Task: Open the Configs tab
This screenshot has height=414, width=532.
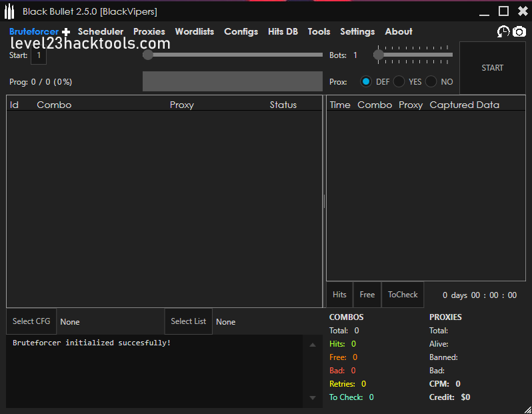Action: pos(241,31)
